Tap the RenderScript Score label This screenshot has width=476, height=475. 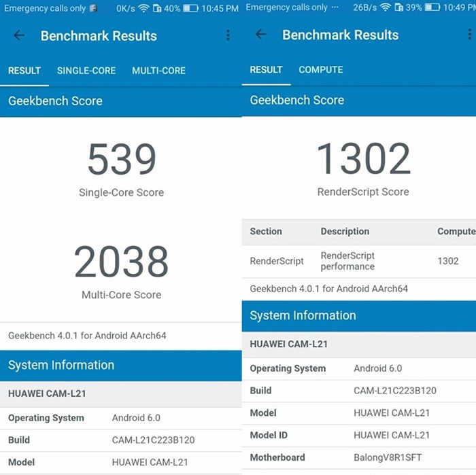coord(363,192)
